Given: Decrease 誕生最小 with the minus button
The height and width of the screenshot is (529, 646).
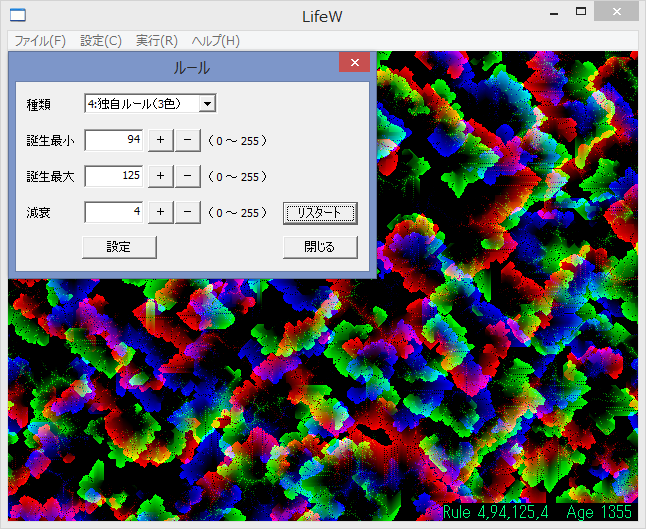Looking at the screenshot, I should coord(187,140).
